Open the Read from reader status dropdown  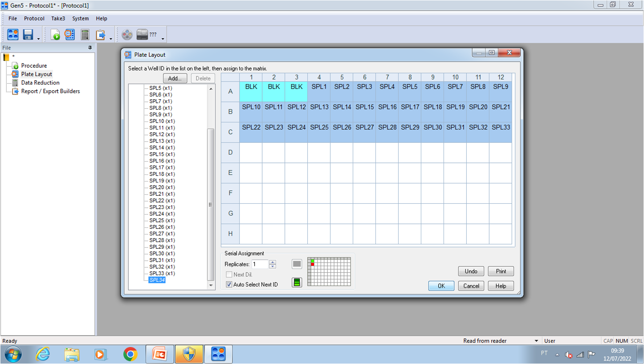[536, 341]
